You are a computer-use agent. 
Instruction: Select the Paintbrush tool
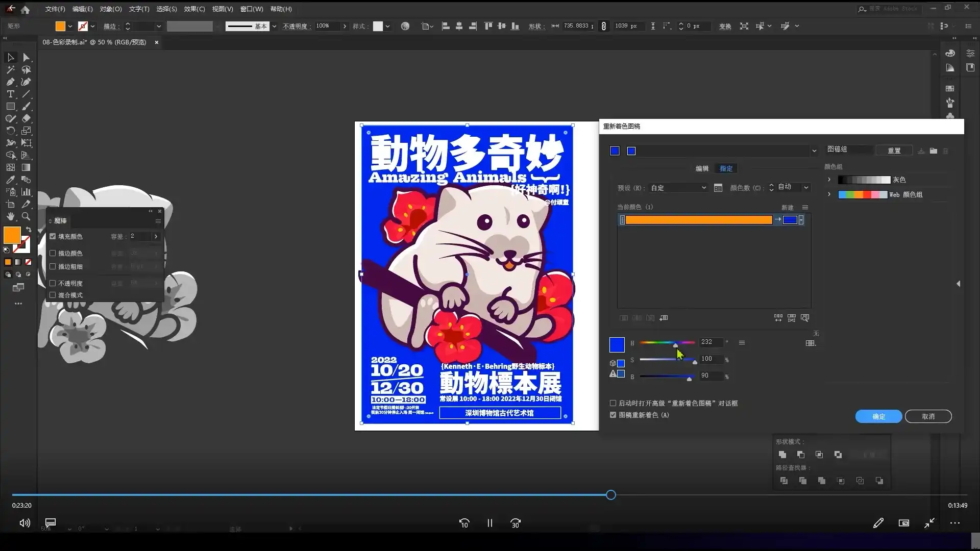pyautogui.click(x=27, y=106)
